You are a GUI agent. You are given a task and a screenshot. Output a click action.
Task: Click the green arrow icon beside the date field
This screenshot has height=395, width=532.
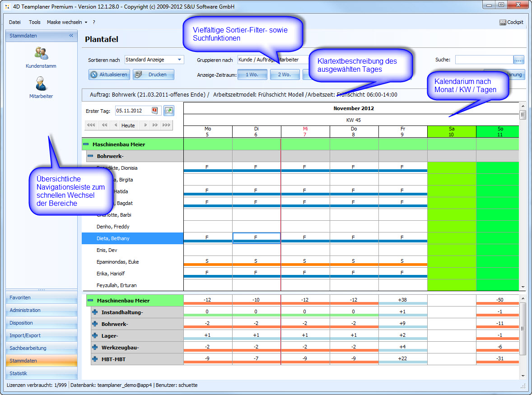(168, 110)
